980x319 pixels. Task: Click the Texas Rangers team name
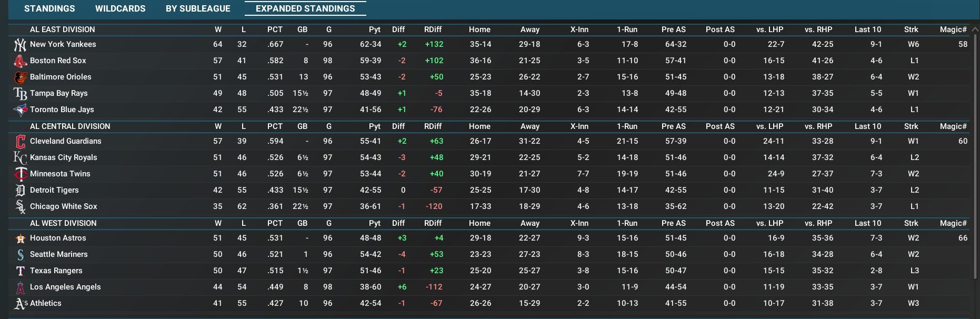tap(56, 271)
